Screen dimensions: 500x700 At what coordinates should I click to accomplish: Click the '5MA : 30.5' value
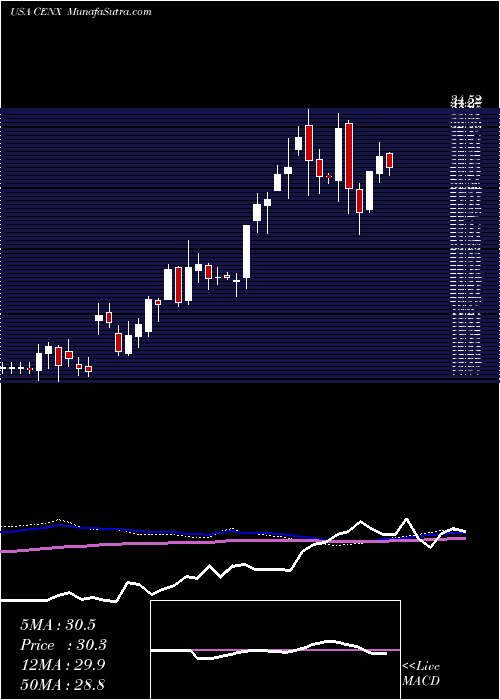point(58,625)
